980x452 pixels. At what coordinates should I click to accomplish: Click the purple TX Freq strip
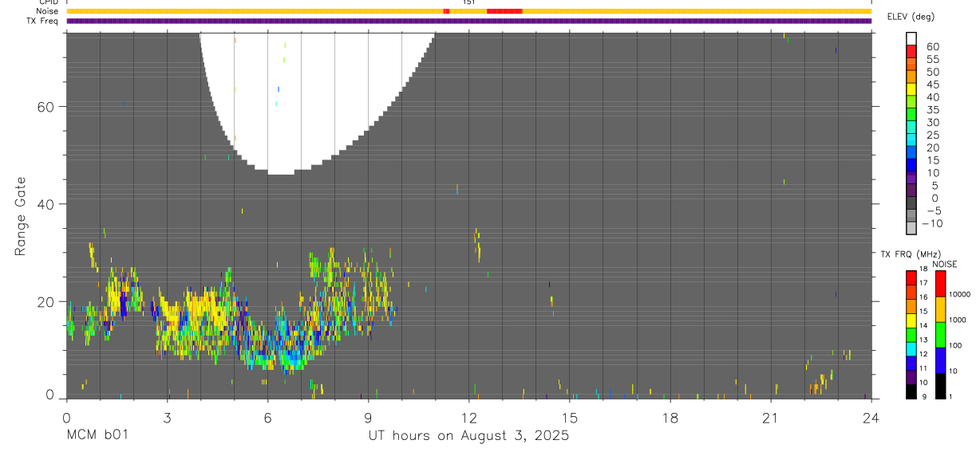pos(468,21)
